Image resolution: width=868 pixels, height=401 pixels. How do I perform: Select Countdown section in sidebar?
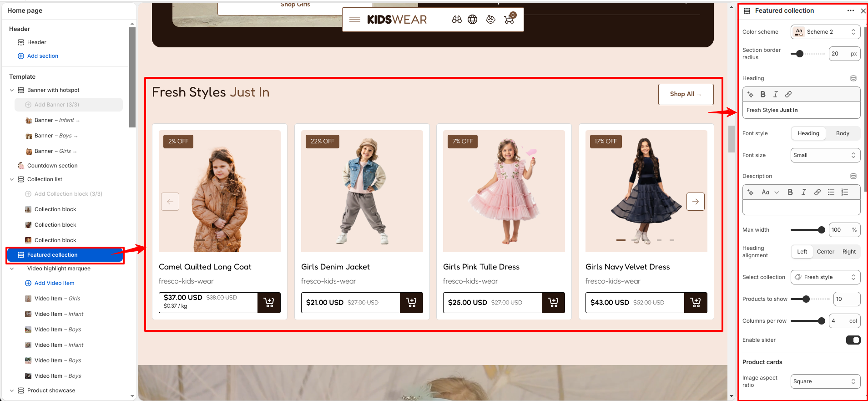[x=52, y=166]
